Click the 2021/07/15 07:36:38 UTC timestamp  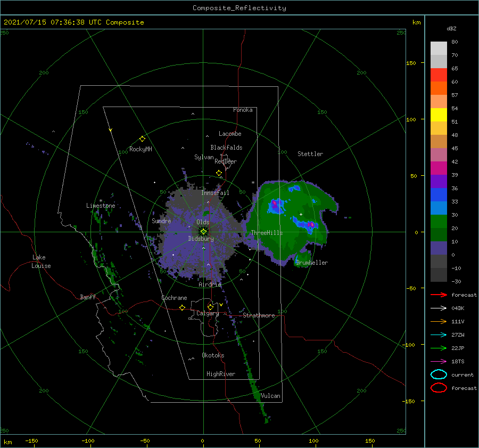pos(73,22)
